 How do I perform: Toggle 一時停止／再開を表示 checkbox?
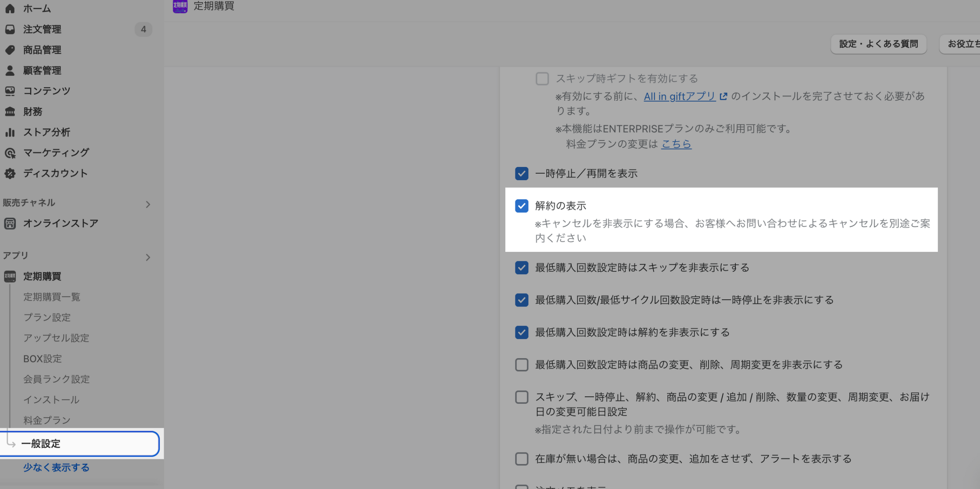[x=521, y=173]
